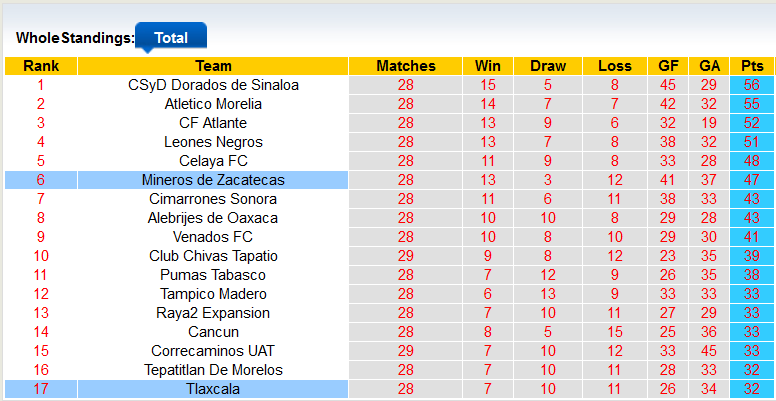The height and width of the screenshot is (401, 776).
Task: Select the Leones Negros team link
Action: click(213, 142)
